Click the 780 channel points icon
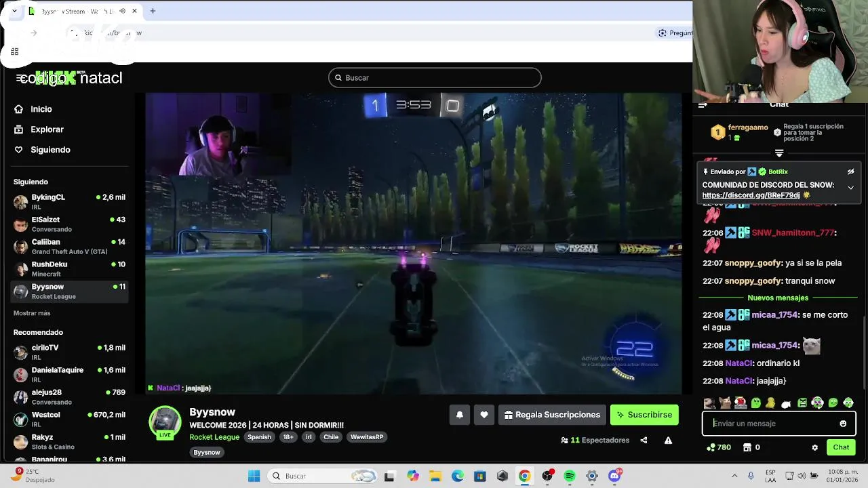 click(x=719, y=447)
